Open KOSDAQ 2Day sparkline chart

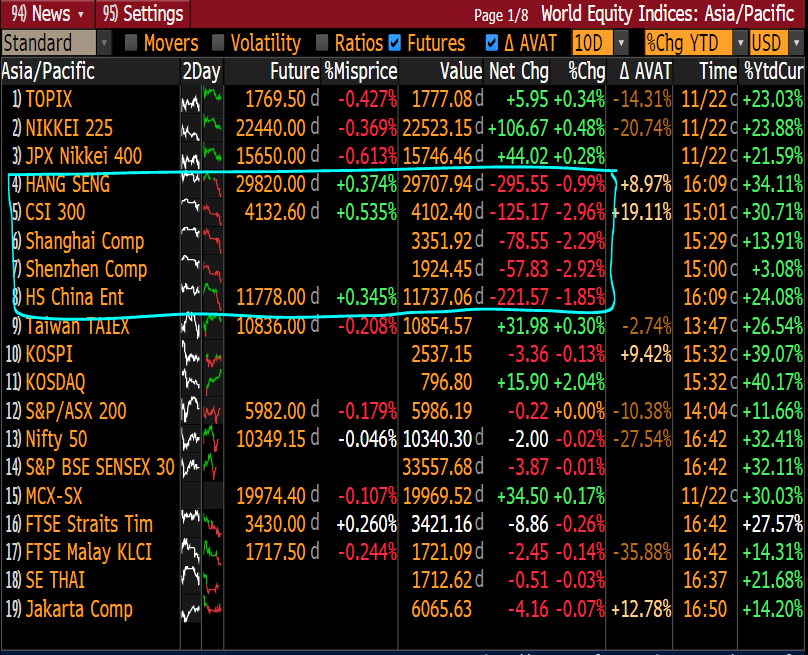pos(201,382)
